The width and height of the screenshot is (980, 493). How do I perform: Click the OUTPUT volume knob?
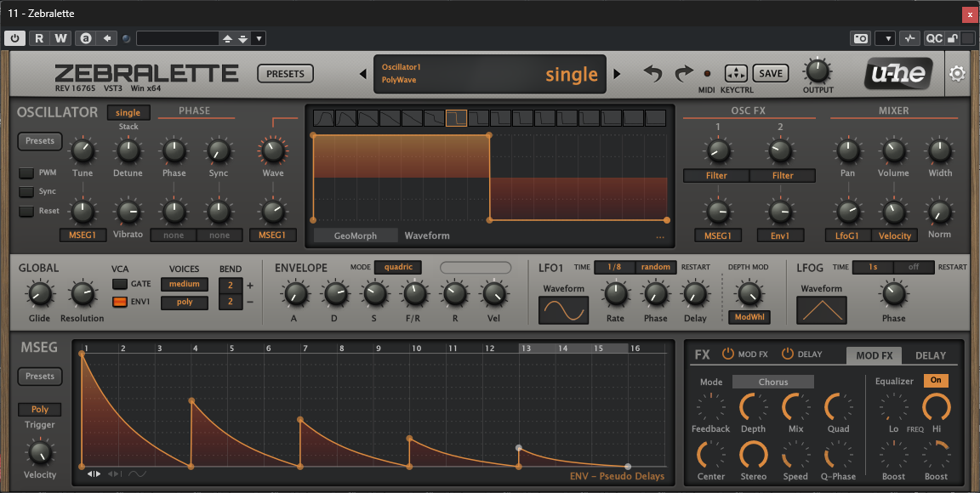point(817,71)
